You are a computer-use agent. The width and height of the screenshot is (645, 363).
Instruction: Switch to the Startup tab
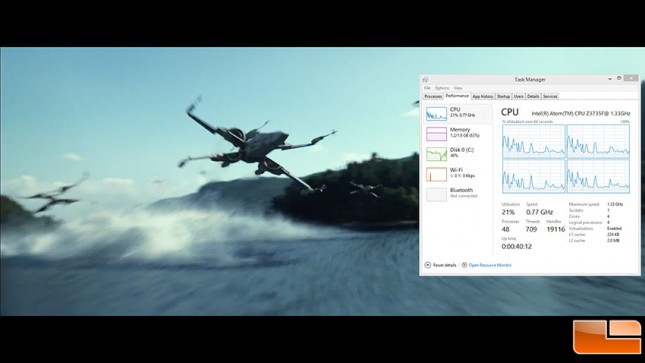pyautogui.click(x=503, y=96)
